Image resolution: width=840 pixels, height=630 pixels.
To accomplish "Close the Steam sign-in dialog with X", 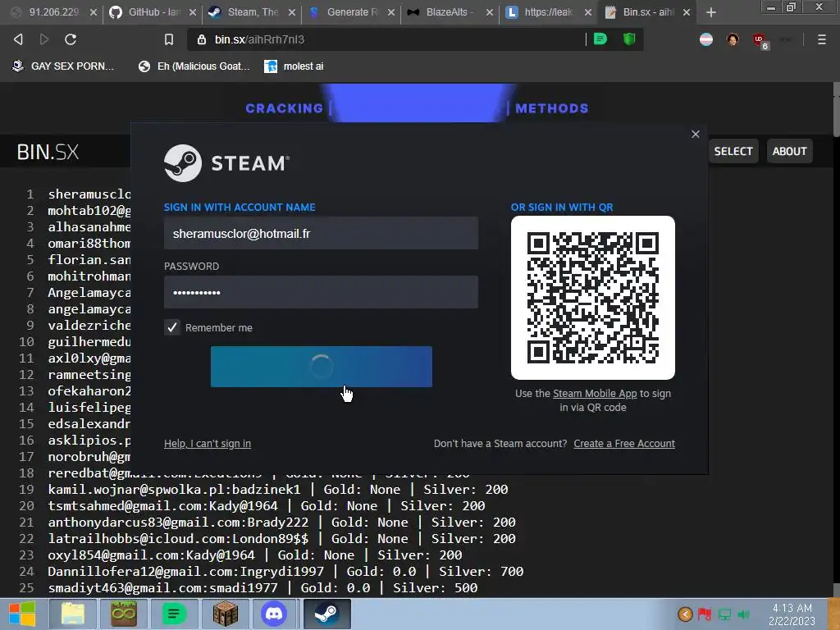I will [x=696, y=134].
